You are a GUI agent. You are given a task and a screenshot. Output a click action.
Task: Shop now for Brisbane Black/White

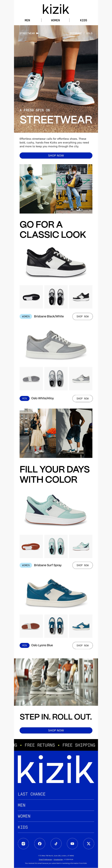point(82,316)
